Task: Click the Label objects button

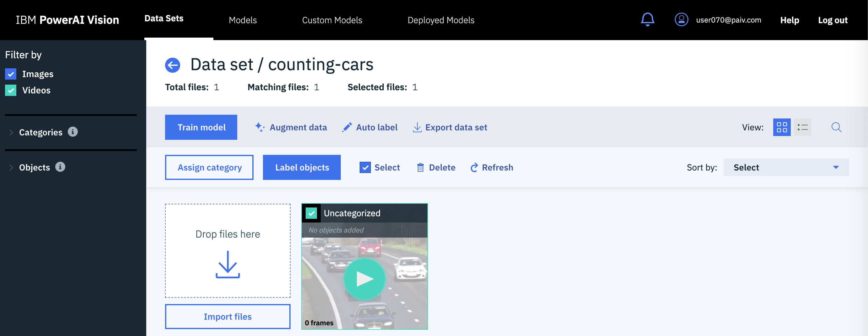Action: pyautogui.click(x=302, y=167)
